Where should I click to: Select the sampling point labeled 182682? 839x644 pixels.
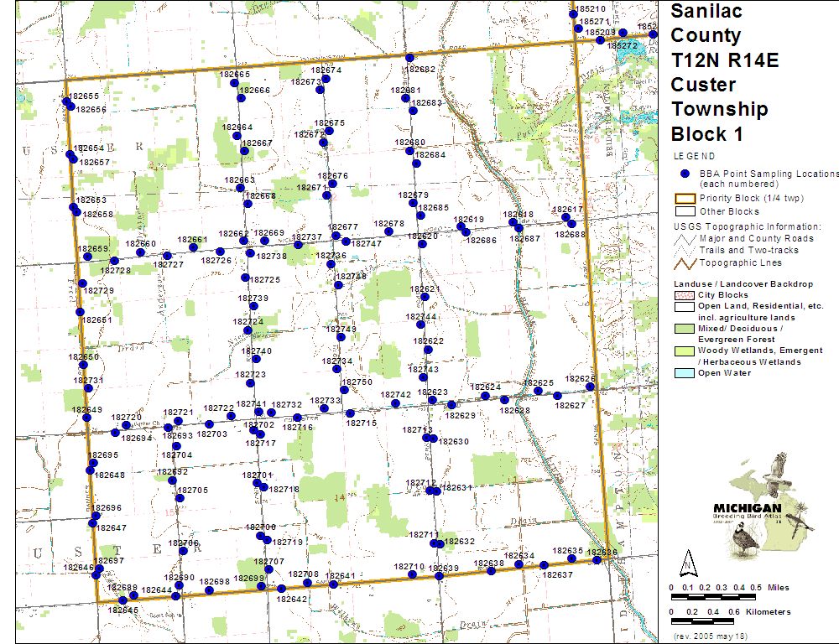pyautogui.click(x=409, y=58)
